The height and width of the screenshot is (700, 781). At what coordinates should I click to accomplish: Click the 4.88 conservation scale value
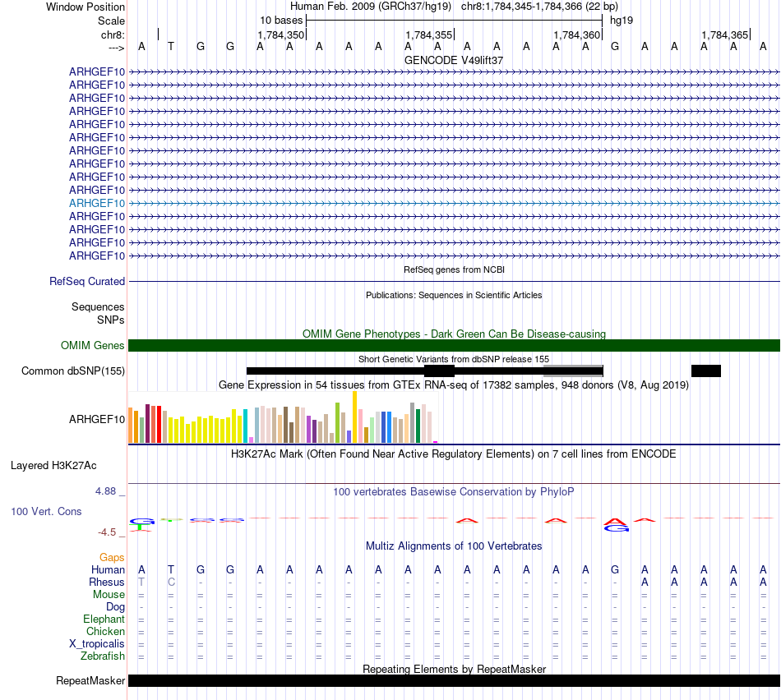point(105,491)
